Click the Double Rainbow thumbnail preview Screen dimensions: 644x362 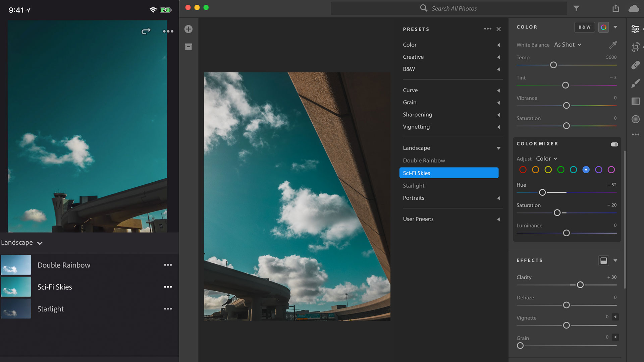point(16,265)
